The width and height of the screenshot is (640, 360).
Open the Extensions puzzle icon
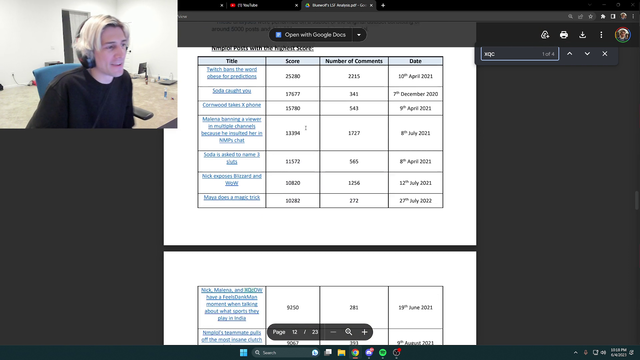pyautogui.click(x=603, y=16)
